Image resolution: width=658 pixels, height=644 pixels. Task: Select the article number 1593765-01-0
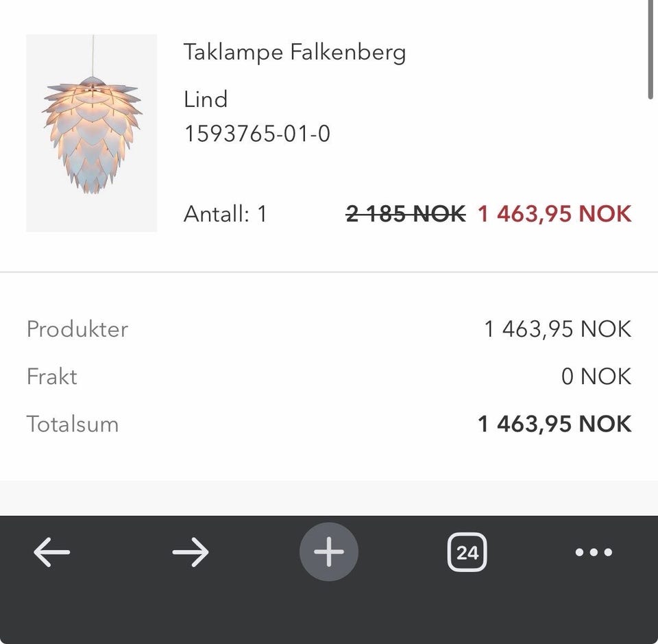click(256, 134)
